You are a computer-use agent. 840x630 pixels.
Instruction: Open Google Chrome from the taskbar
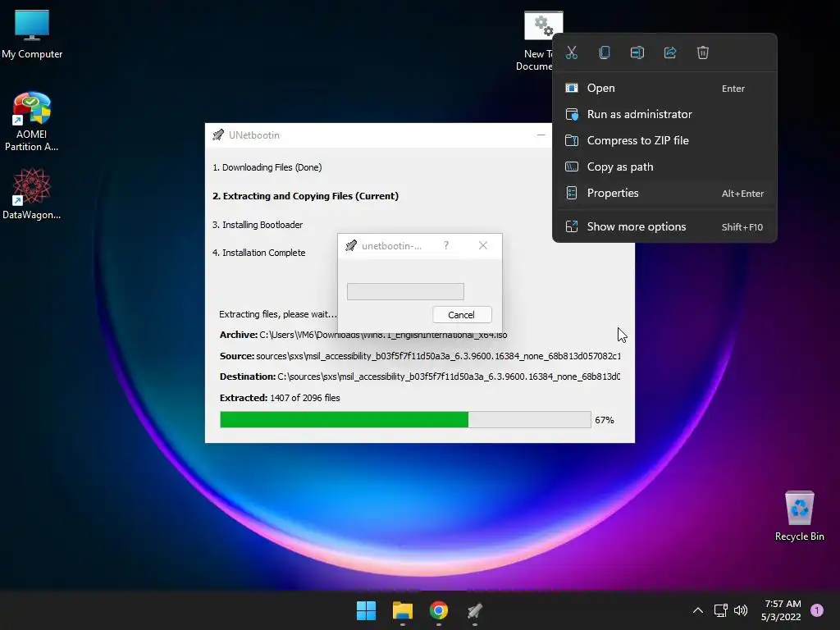tap(439, 610)
